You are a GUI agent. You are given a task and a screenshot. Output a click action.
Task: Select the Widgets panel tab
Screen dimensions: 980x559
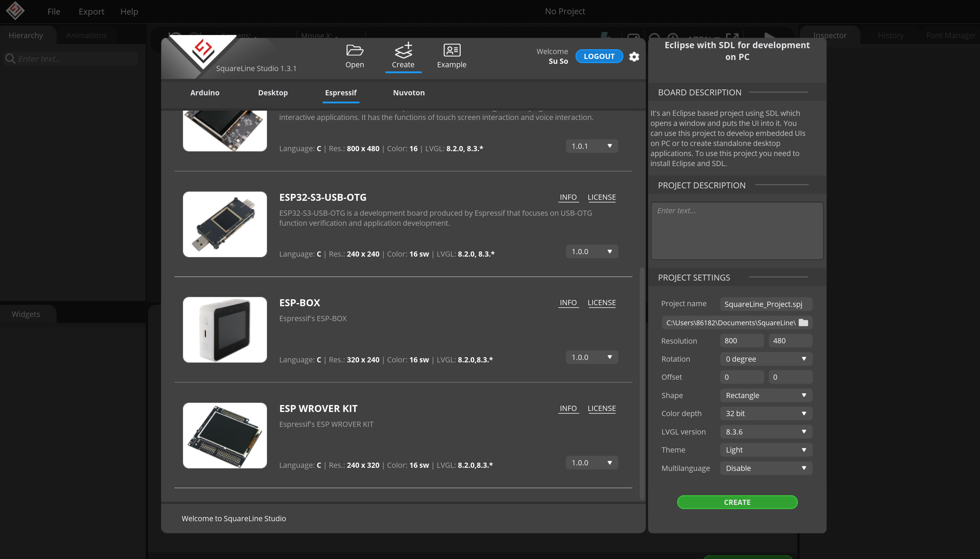pyautogui.click(x=26, y=314)
